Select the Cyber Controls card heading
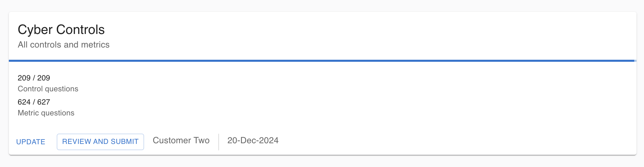Viewport: 644px width, 167px height. [61, 30]
